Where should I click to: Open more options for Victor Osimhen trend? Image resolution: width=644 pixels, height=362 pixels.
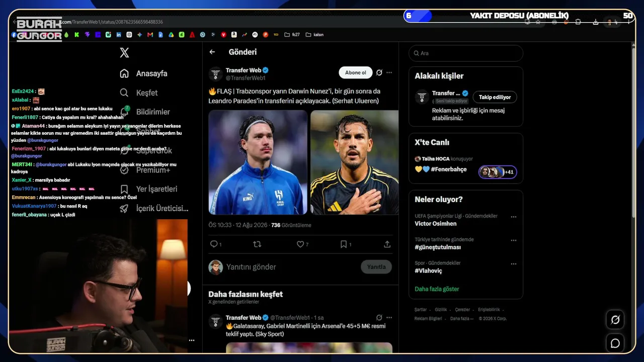click(514, 217)
